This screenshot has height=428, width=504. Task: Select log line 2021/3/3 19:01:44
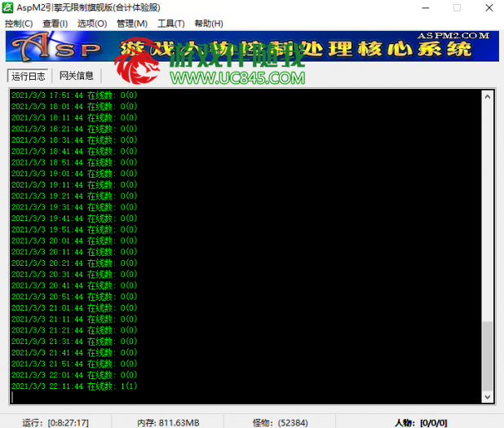point(74,174)
